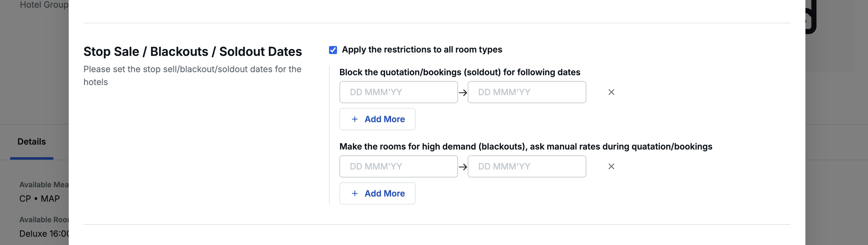Click the blackout start date field

(398, 166)
